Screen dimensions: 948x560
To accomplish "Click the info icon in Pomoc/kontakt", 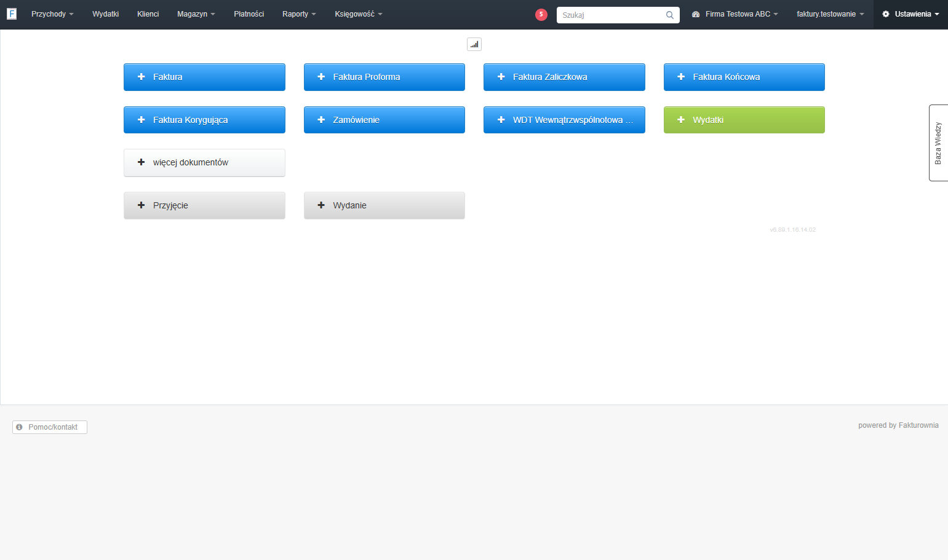I will click(x=20, y=427).
